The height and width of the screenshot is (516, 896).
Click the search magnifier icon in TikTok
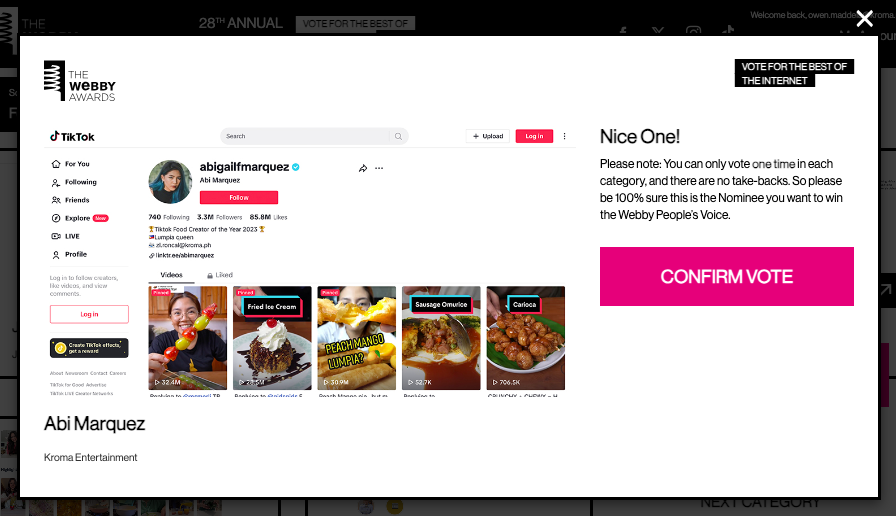pyautogui.click(x=398, y=136)
